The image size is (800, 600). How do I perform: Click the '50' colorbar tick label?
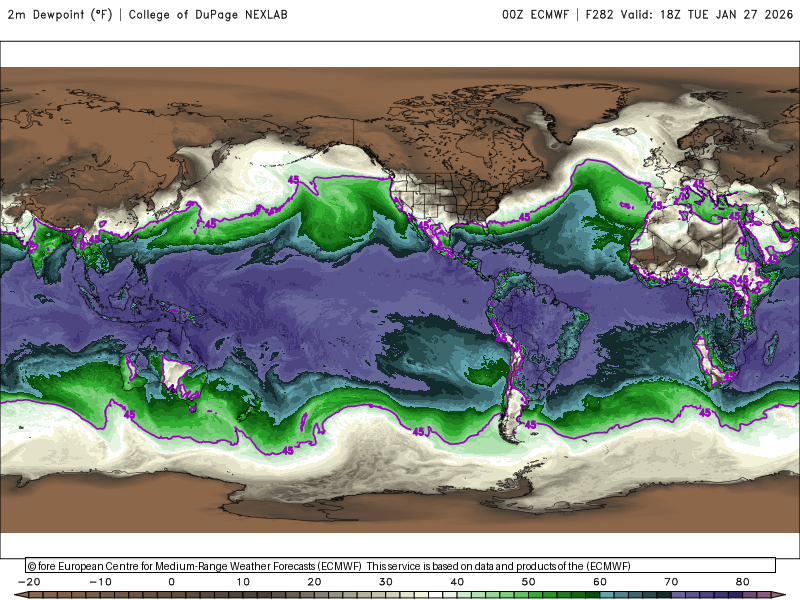click(529, 582)
